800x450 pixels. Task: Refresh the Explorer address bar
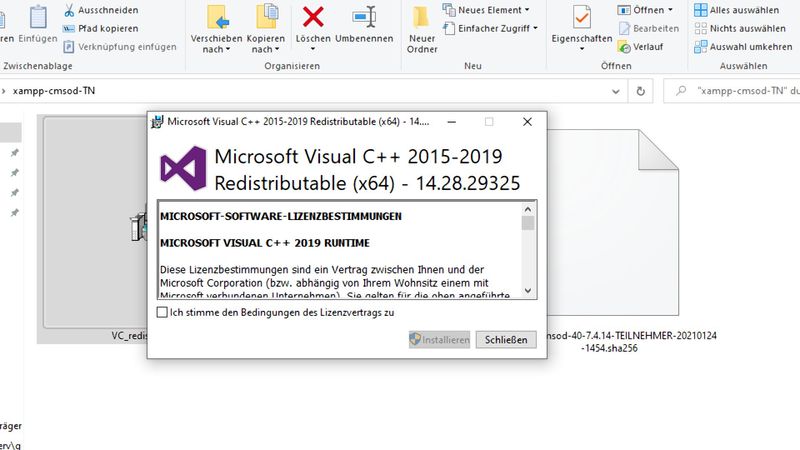[x=640, y=91]
